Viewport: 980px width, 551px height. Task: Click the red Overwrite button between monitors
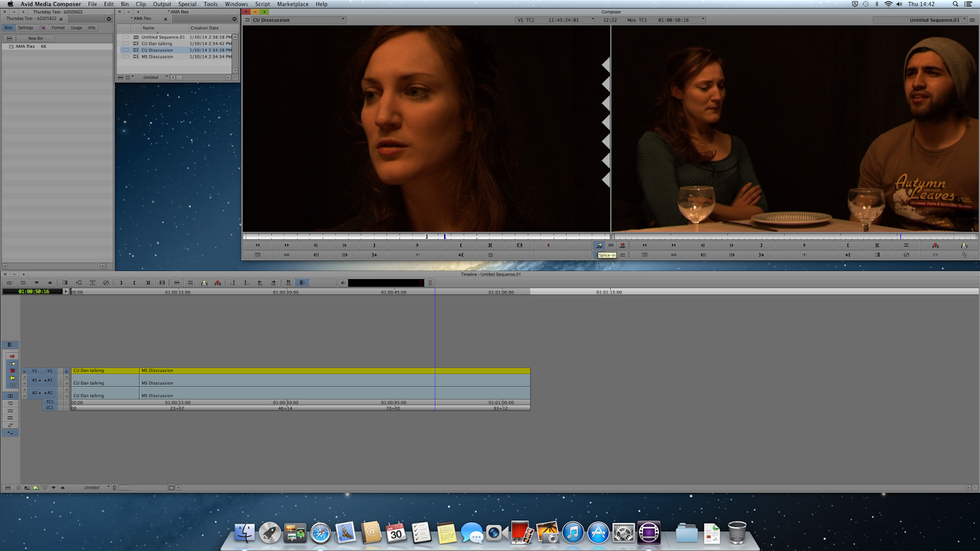622,245
